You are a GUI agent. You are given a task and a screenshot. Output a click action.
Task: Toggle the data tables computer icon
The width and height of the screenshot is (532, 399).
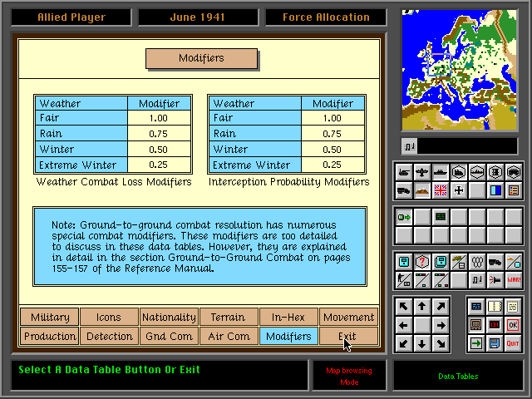[x=475, y=325]
